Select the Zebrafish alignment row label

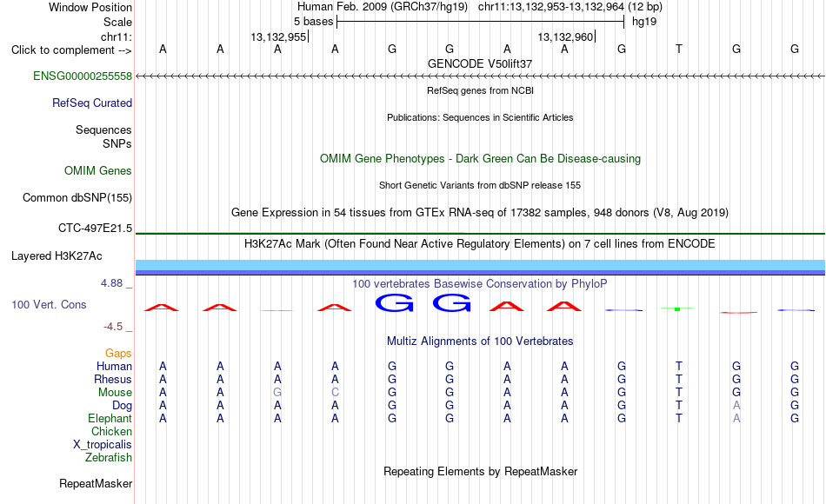109,457
